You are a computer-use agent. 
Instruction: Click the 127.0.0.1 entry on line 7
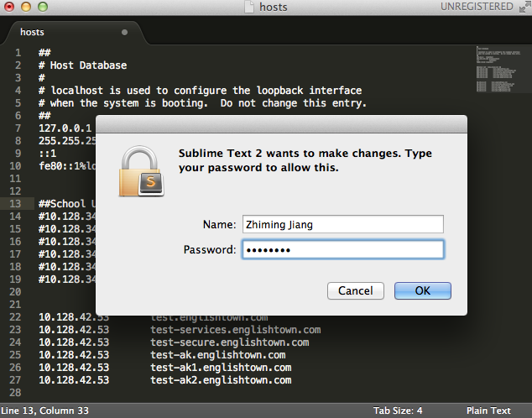click(x=65, y=128)
